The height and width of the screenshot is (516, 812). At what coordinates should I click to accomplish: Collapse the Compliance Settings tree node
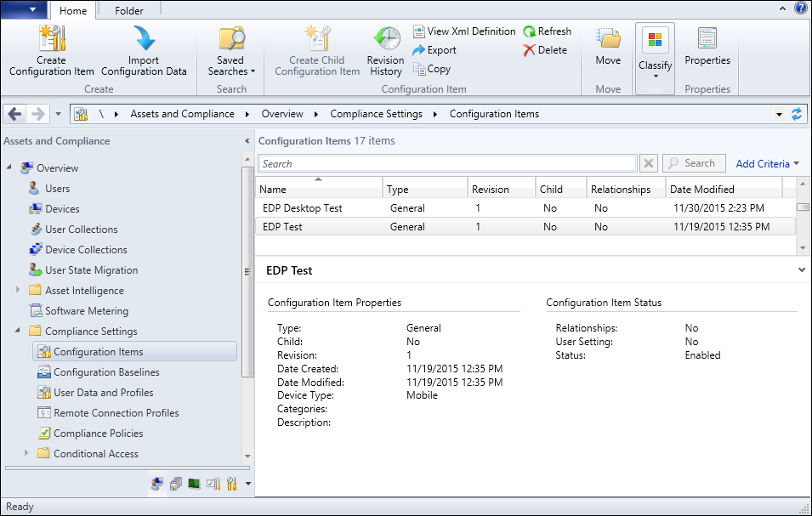tap(19, 332)
